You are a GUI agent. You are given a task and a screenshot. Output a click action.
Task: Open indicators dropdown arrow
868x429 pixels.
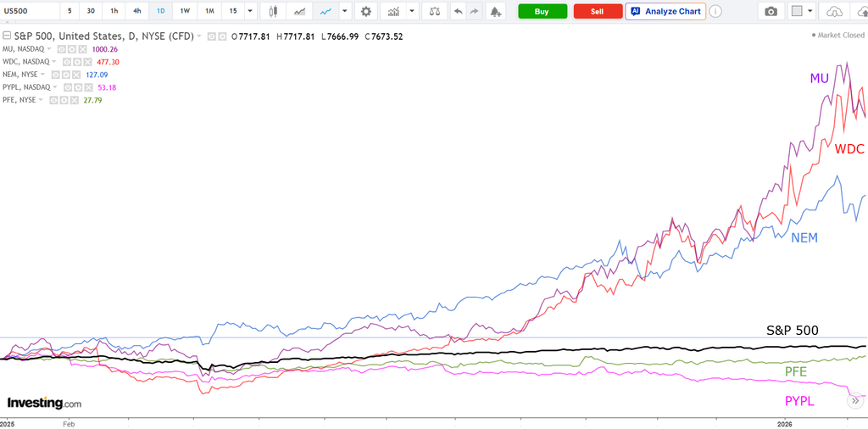coord(411,11)
